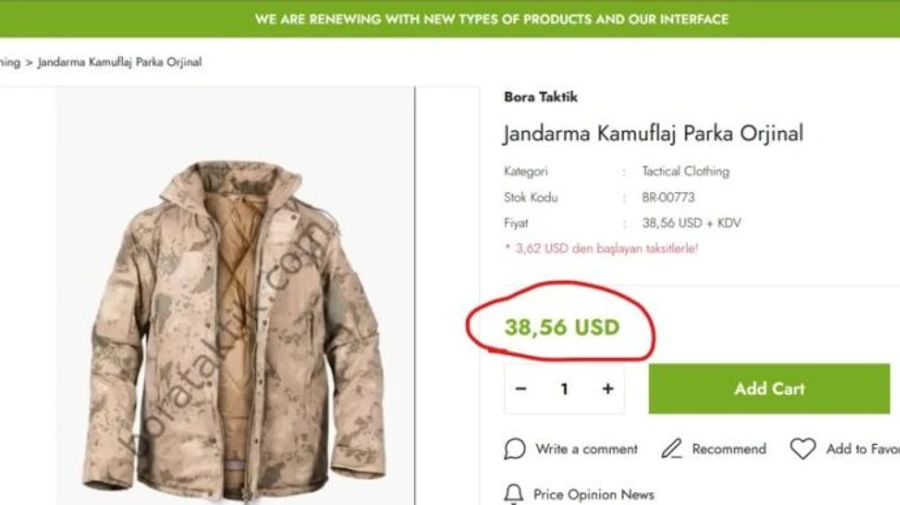The image size is (900, 505).
Task: Click the Add to Favorites label
Action: pyautogui.click(x=862, y=449)
